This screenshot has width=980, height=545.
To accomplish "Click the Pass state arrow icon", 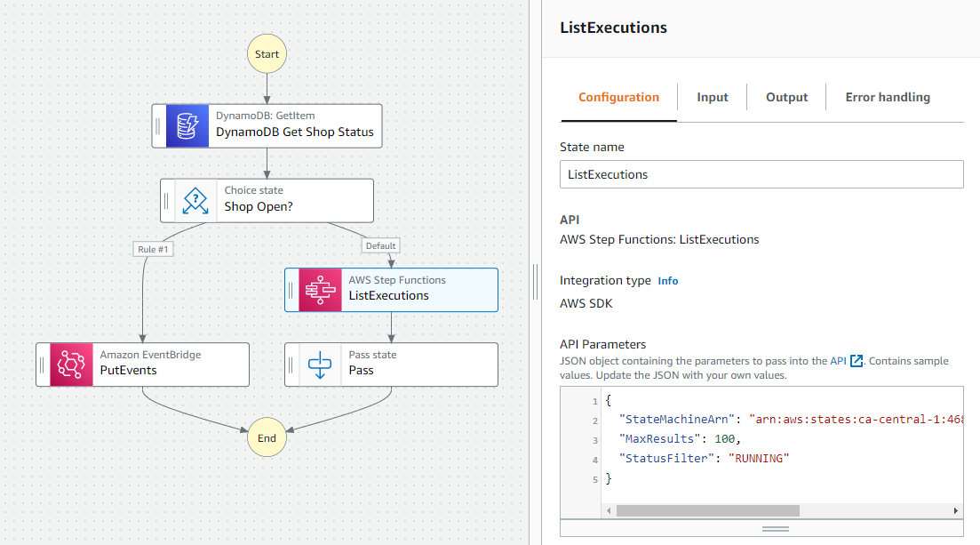I will point(320,365).
